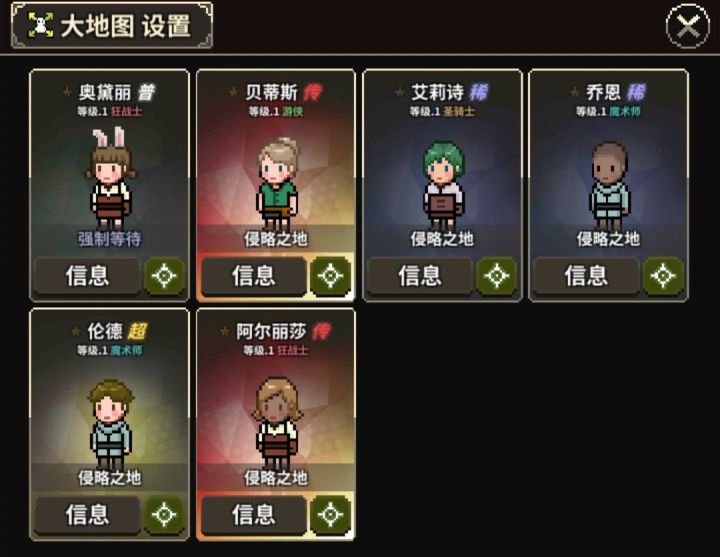Click the crosshair target icon for 乔恩
This screenshot has height=557, width=720.
(663, 276)
